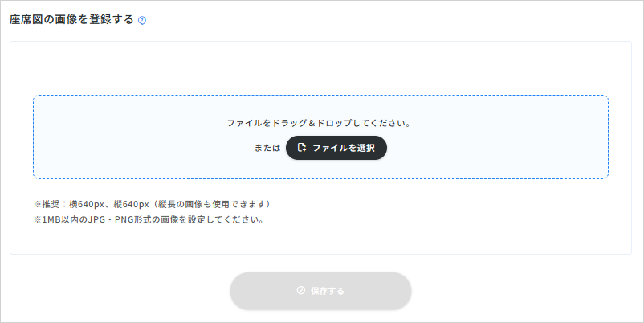Image resolution: width=644 pixels, height=323 pixels.
Task: Click the ファイルをドラッグ＆ドロップしてください text
Action: [320, 124]
